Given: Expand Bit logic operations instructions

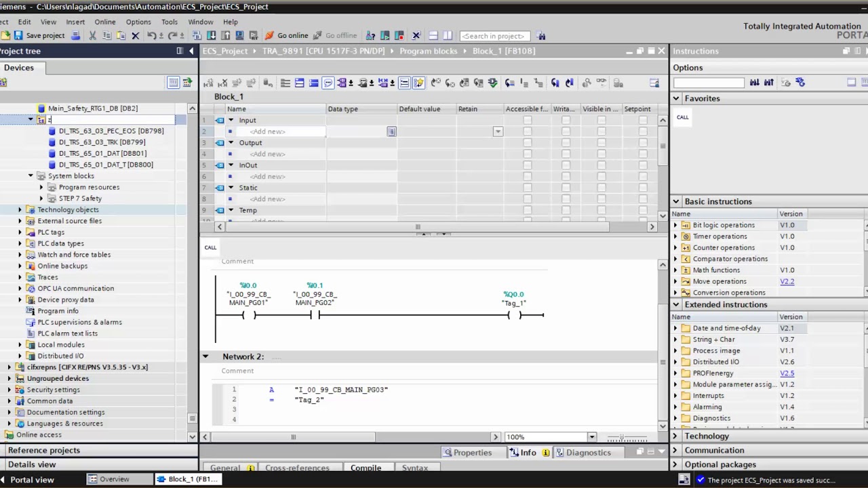Looking at the screenshot, I should [x=675, y=225].
